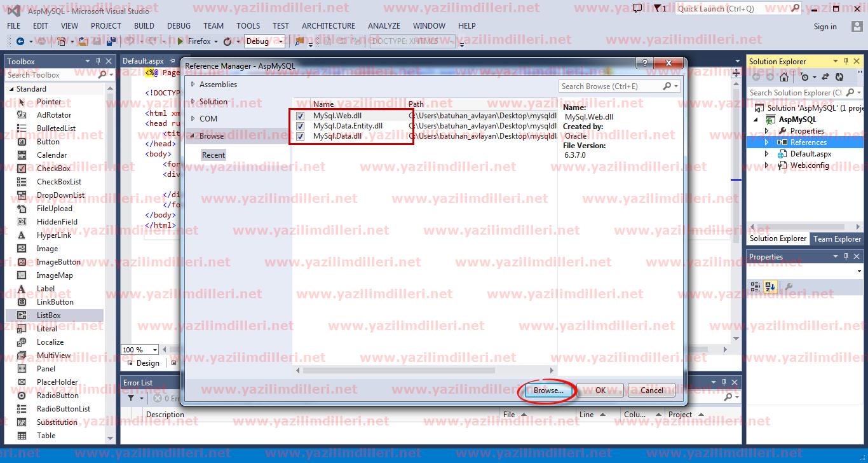Pick the HyperLink control
Screen dimensions: 868x463
pos(54,235)
